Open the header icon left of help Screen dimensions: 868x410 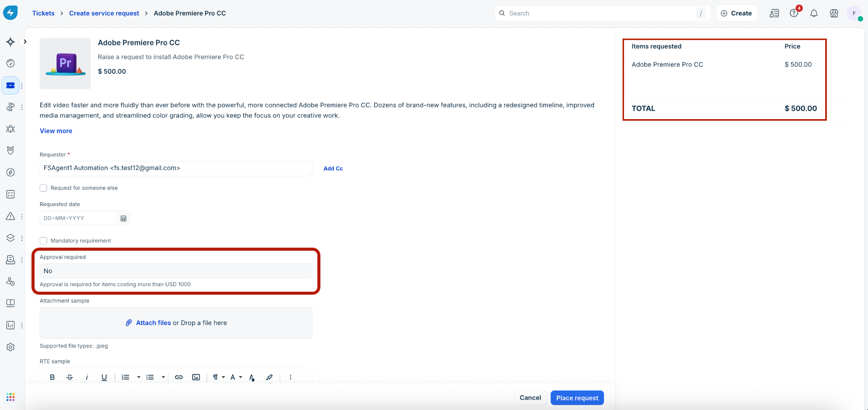coord(774,13)
